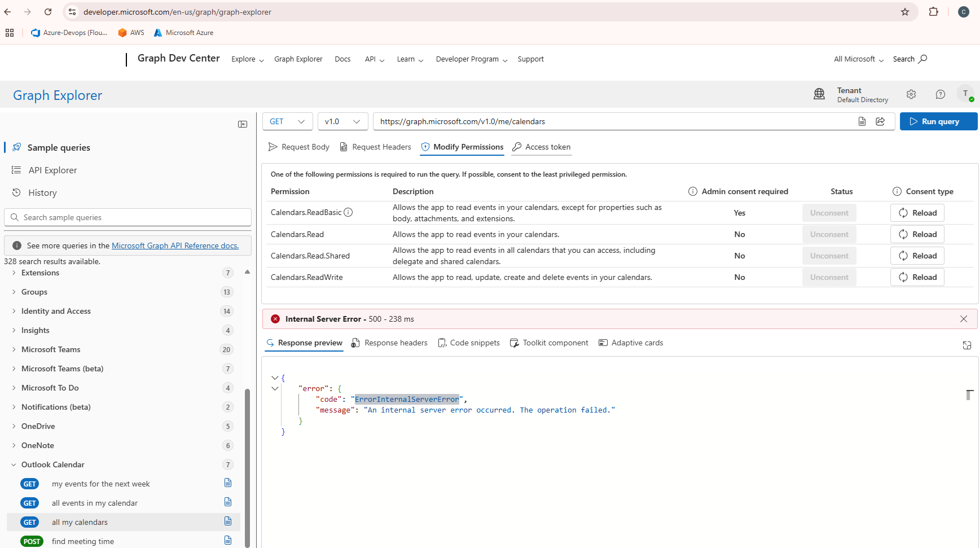Expand the Learn menu
Viewport: 980px width, 548px height.
click(x=410, y=59)
